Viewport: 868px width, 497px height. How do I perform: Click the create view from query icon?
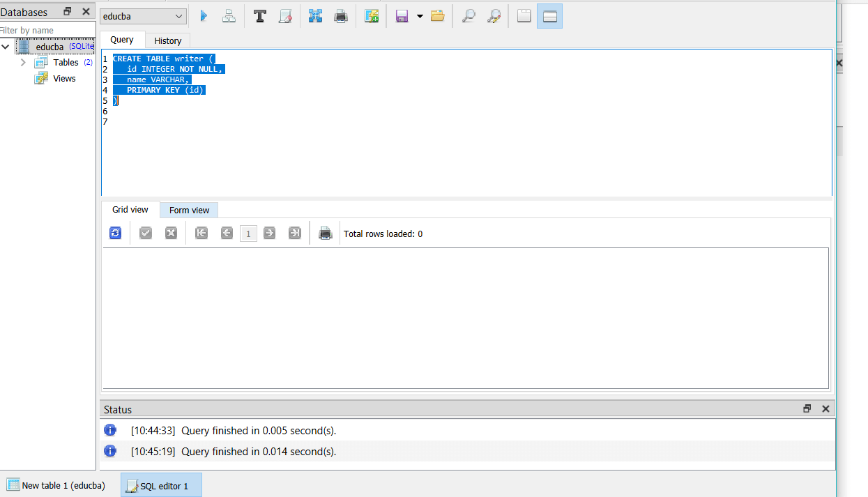coord(372,16)
